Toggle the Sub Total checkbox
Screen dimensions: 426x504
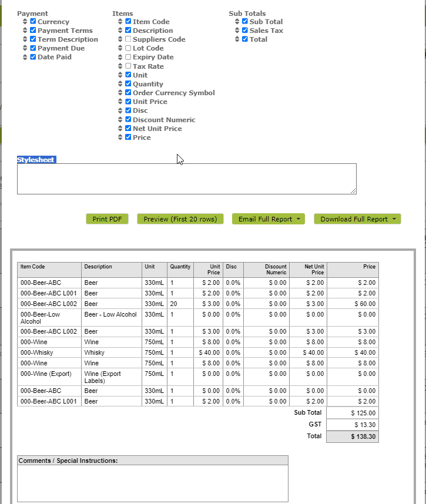pos(244,21)
